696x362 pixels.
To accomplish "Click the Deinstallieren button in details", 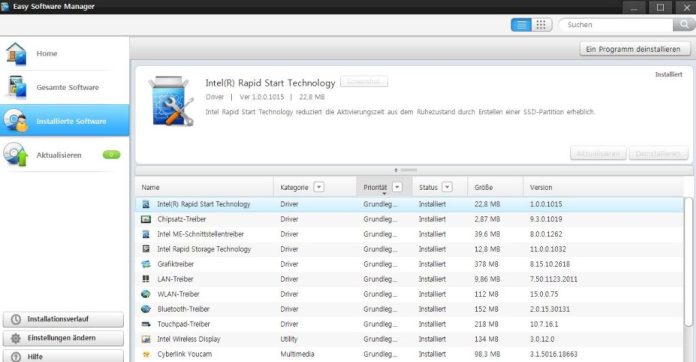I will 658,153.
